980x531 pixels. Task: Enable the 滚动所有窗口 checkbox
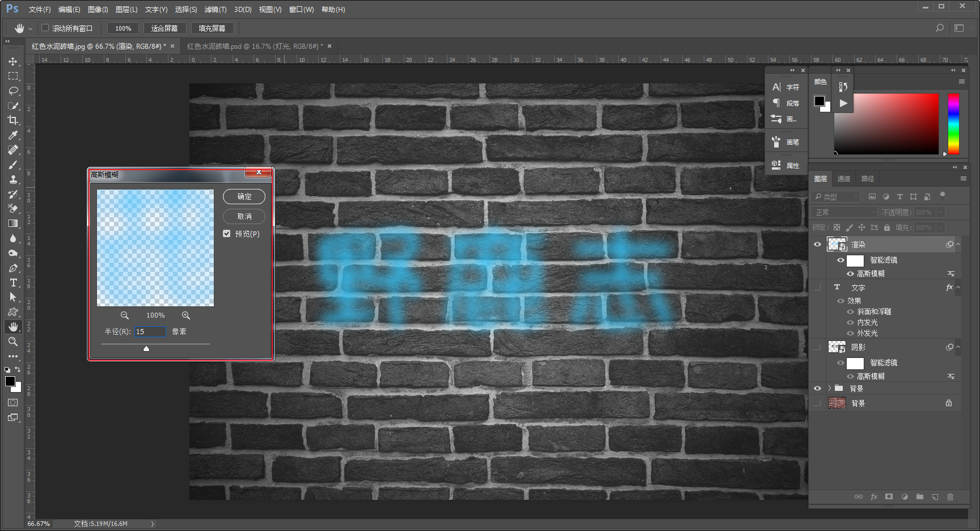pyautogui.click(x=45, y=28)
